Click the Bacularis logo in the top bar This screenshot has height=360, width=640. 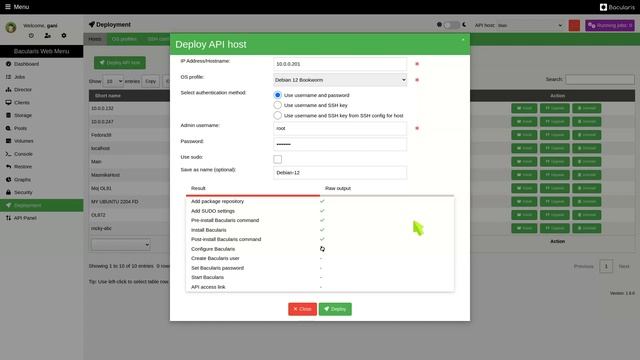617,7
